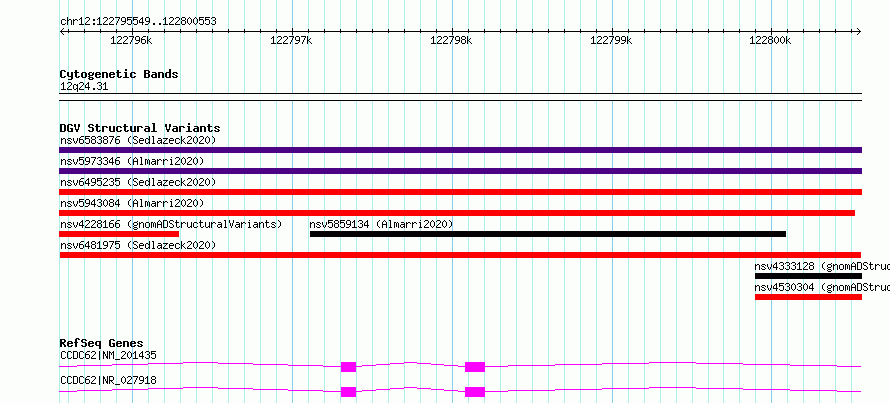Select the black bar under nsv4333128
The image size is (890, 403).
tap(808, 276)
